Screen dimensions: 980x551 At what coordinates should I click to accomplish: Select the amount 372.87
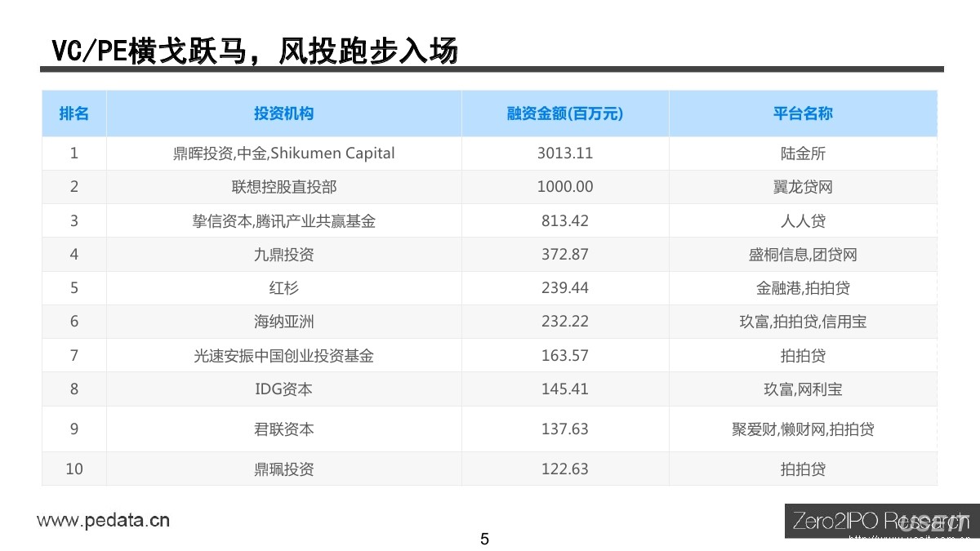point(565,255)
